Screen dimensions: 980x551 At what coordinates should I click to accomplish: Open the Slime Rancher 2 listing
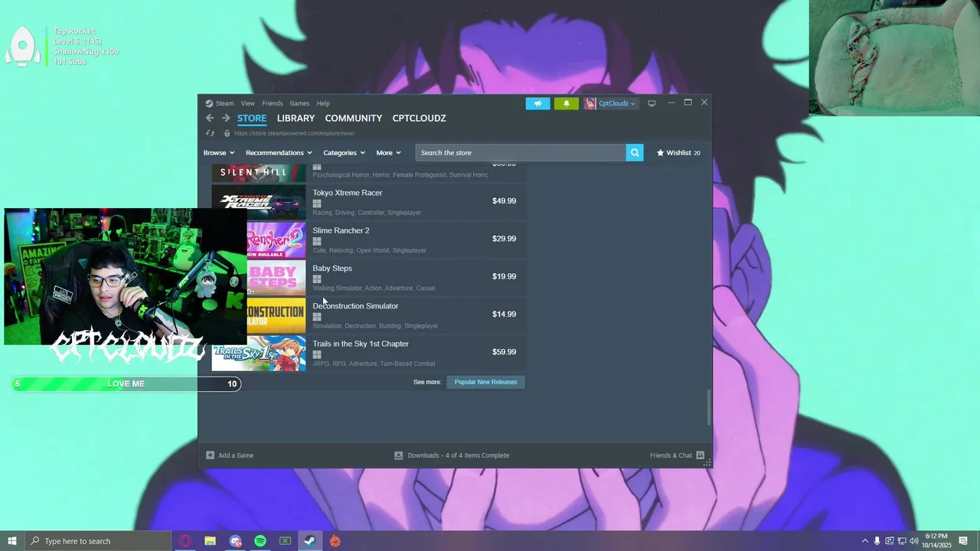pos(369,239)
